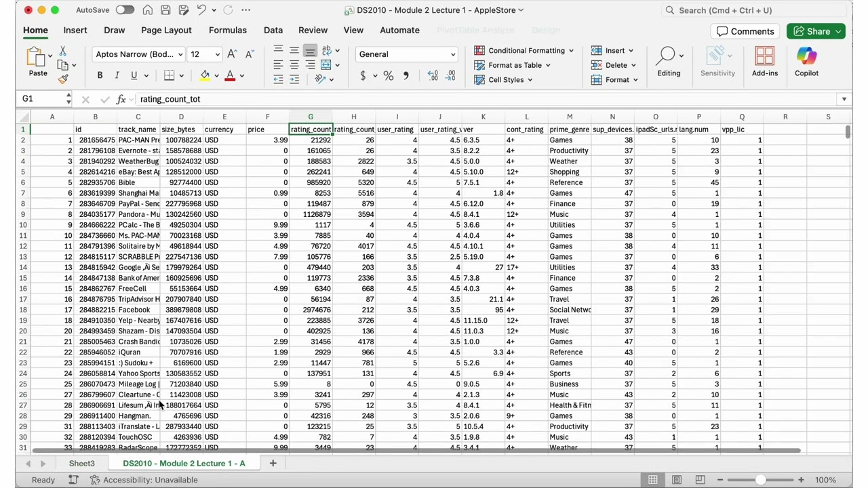Click the Decrease Indent icon
The width and height of the screenshot is (868, 488).
click(278, 79)
